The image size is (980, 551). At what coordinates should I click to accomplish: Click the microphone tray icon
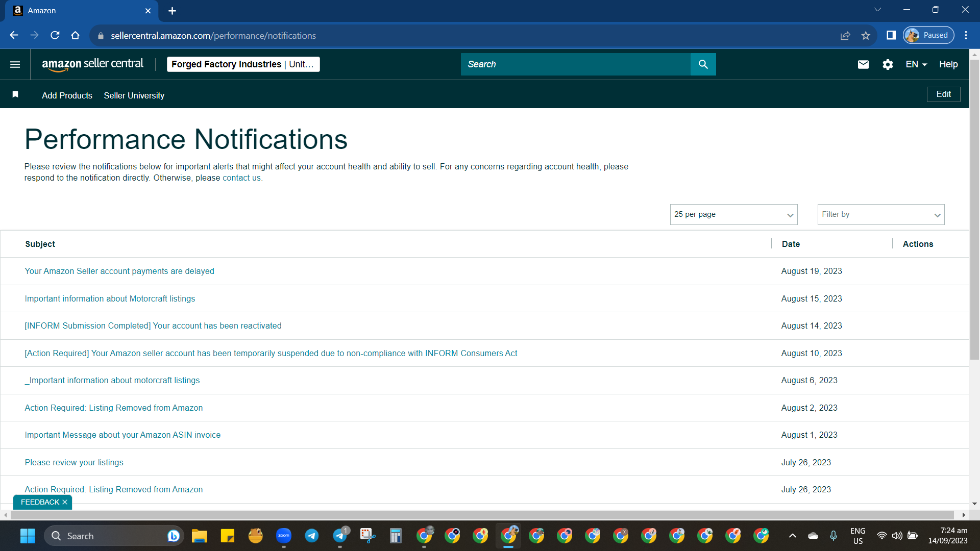833,536
